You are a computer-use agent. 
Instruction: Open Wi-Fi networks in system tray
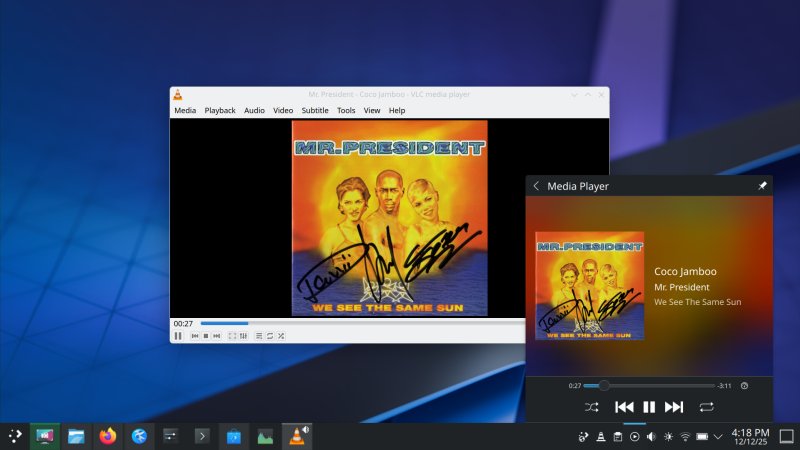coord(685,437)
